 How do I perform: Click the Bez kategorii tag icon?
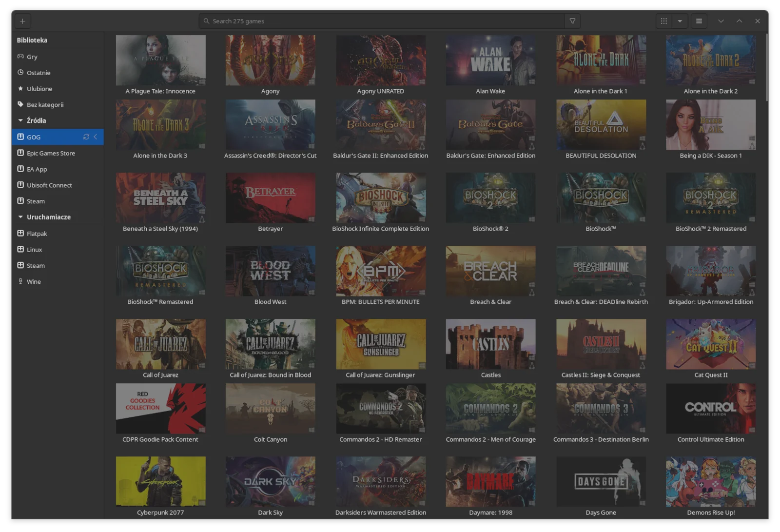point(20,104)
